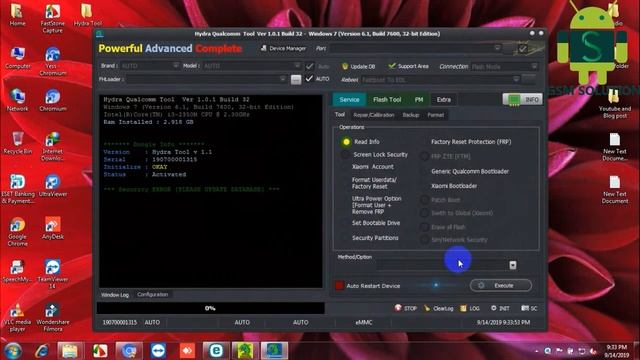Open the Extra tab
The width and height of the screenshot is (640, 360).
(444, 99)
